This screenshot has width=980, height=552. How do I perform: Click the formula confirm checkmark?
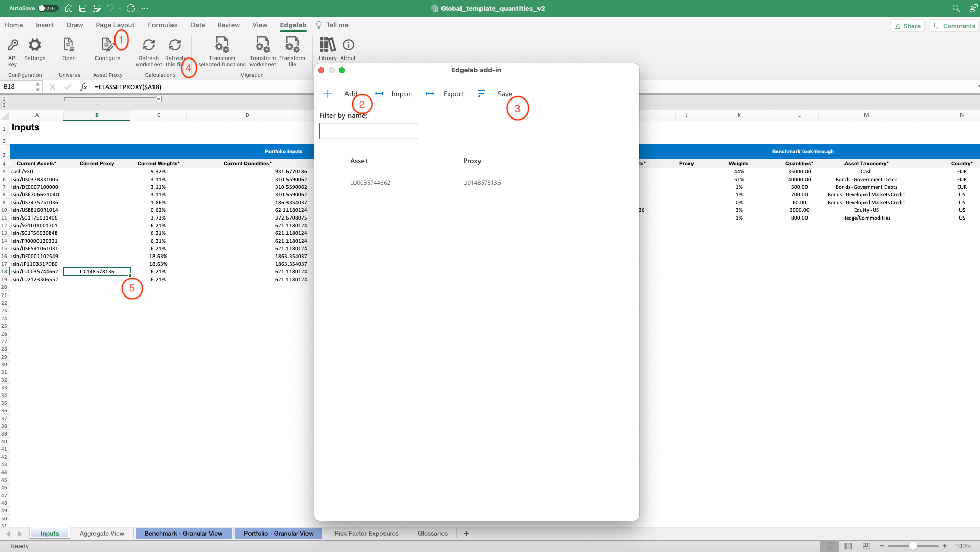(67, 87)
